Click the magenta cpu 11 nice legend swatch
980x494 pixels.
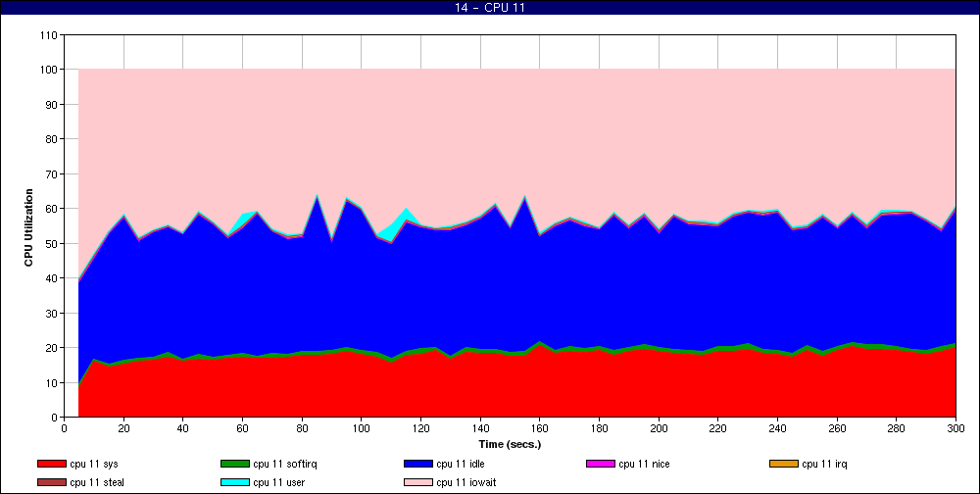601,464
